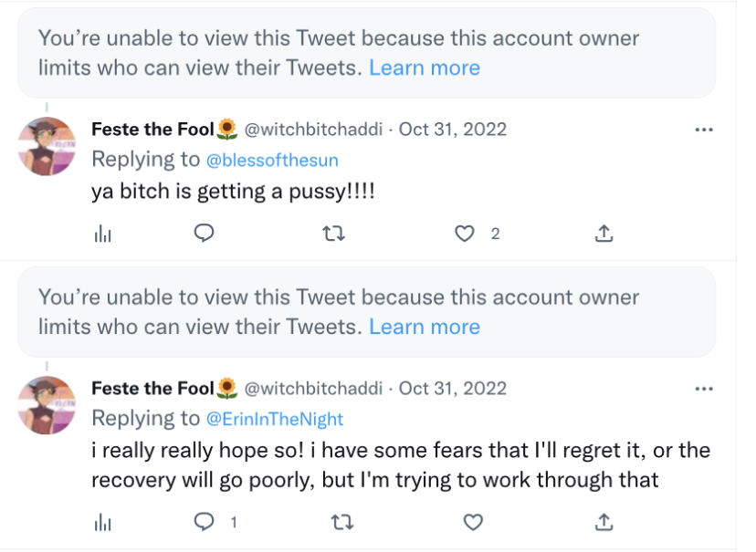Click the first Learn more link
756x552 pixels.
(x=425, y=68)
